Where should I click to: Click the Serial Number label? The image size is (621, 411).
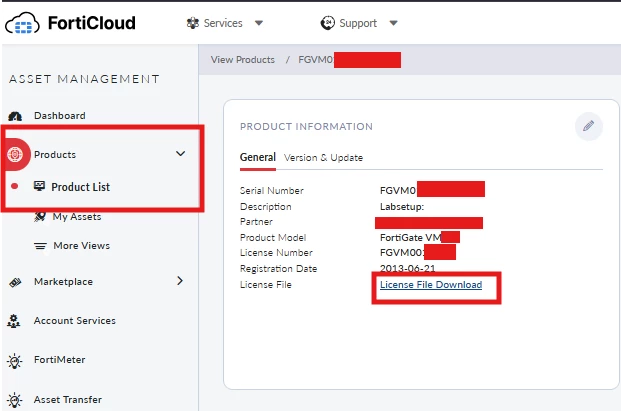pyautogui.click(x=272, y=190)
